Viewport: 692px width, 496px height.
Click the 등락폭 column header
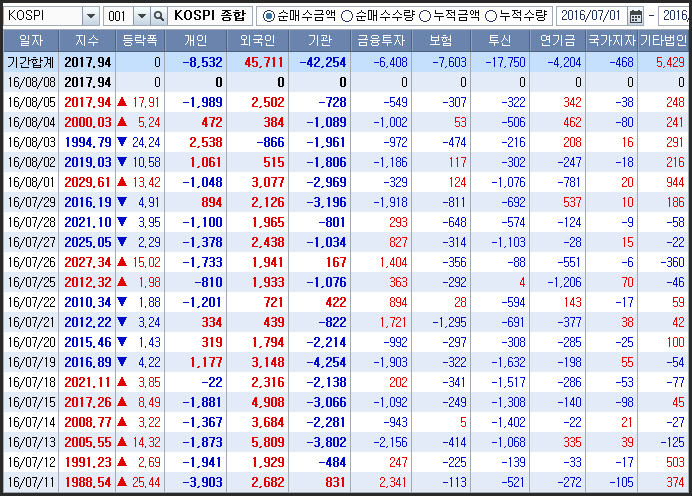point(140,41)
